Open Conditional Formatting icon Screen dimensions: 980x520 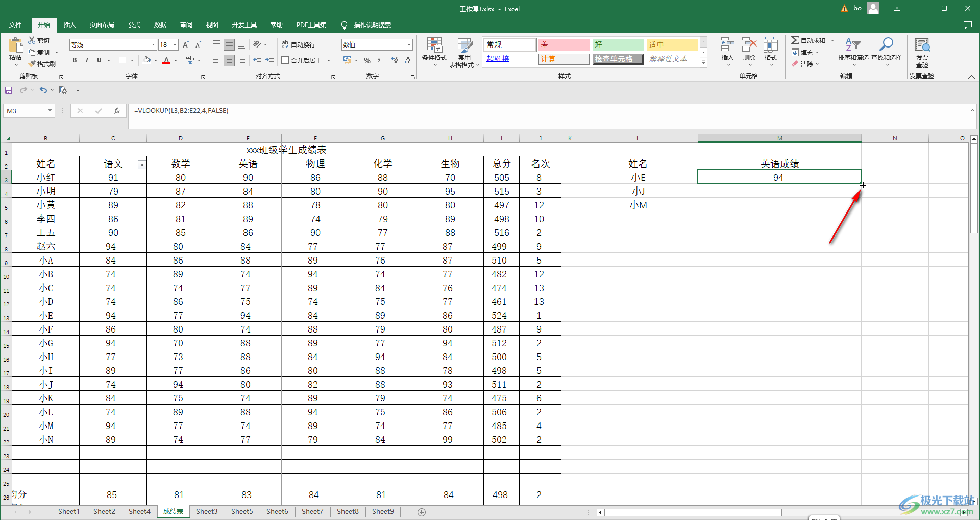point(434,45)
